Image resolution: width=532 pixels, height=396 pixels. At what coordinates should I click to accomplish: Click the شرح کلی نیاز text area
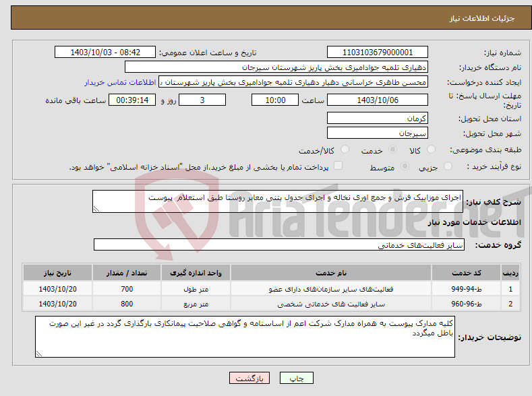point(278,201)
